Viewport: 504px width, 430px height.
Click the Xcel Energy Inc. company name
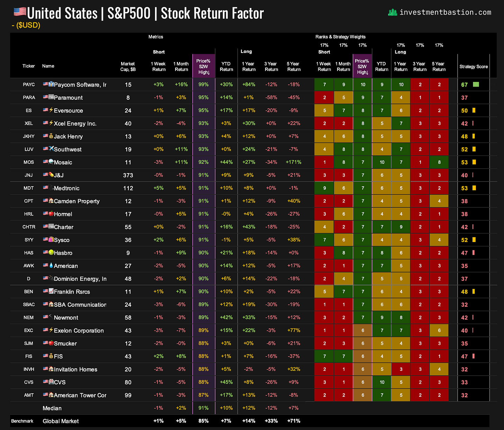75,124
